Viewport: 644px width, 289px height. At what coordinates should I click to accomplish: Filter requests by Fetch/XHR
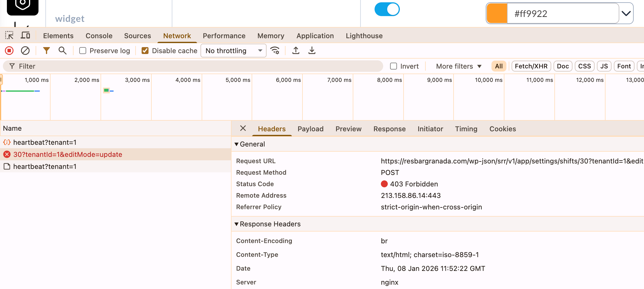[x=531, y=66]
